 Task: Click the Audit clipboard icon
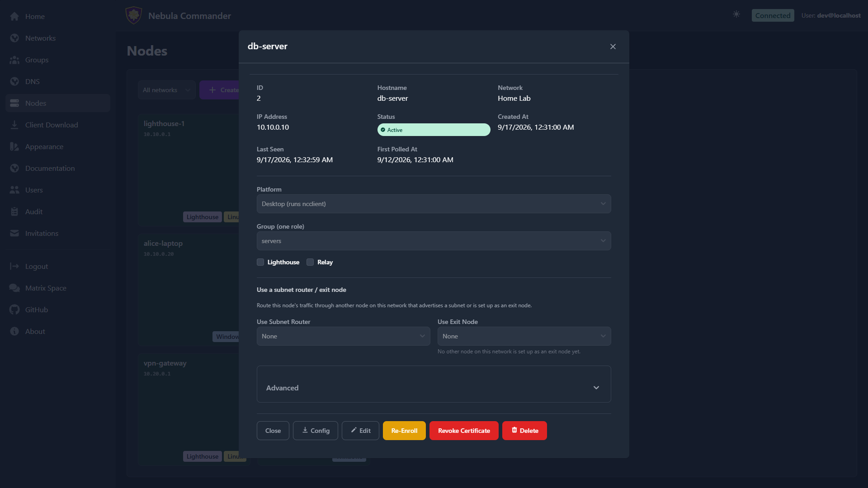[x=14, y=211]
